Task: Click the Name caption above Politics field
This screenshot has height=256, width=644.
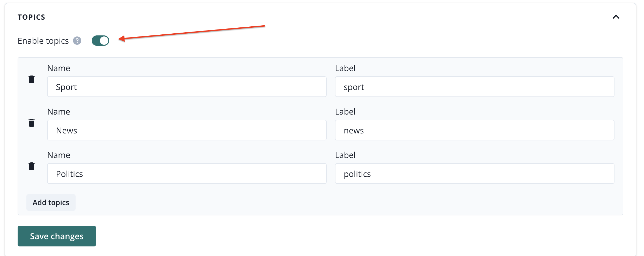Action: point(59,155)
